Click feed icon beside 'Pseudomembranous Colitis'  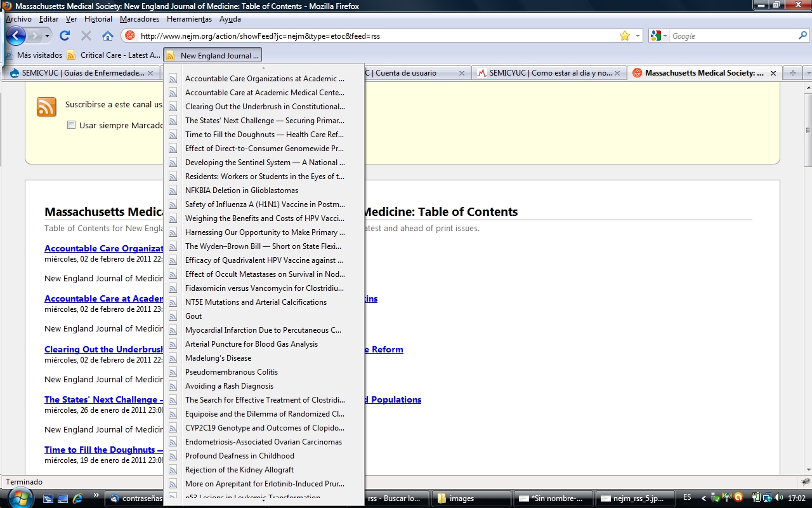pyautogui.click(x=173, y=372)
